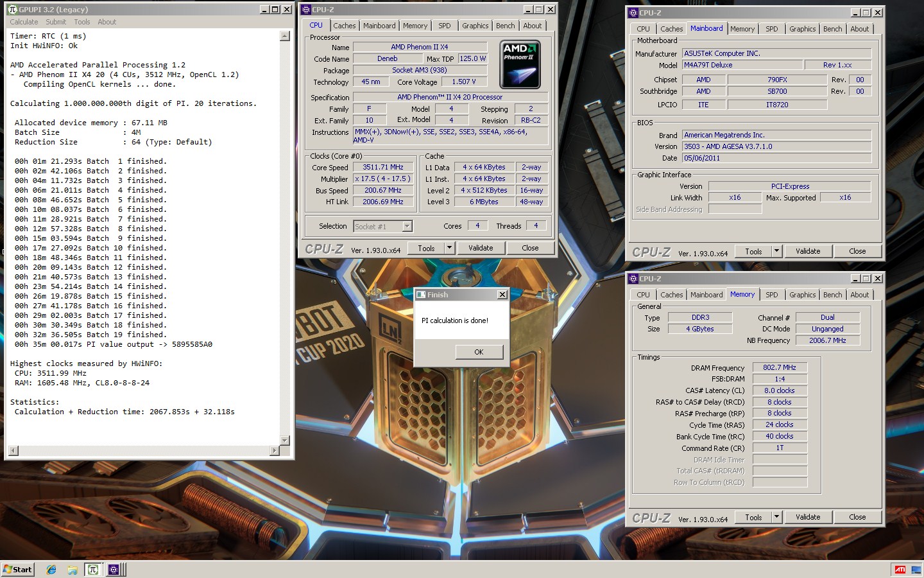Select Mainboard tab in the bottom Memory CPU-Z window
Viewport: 924px width, 578px height.
(x=706, y=295)
